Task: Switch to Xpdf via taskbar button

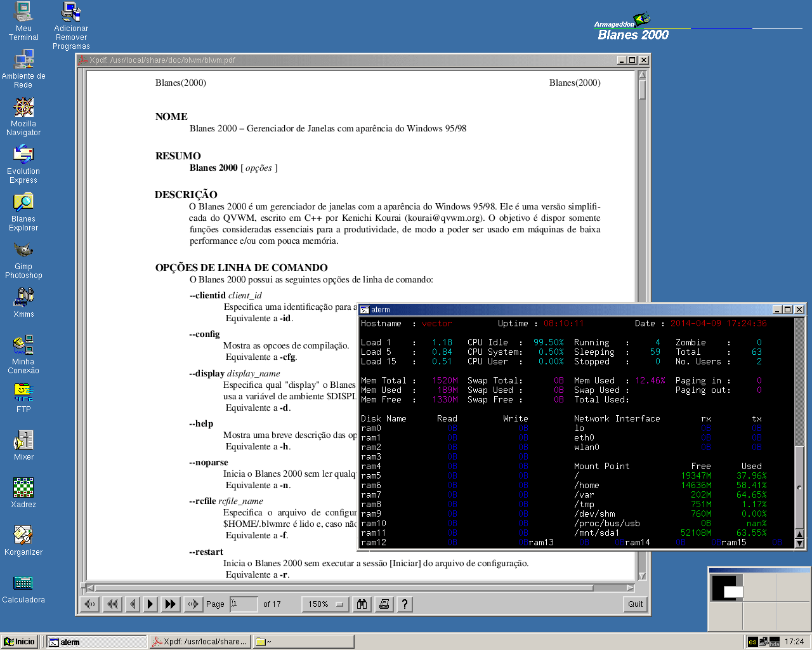Action: tap(200, 642)
